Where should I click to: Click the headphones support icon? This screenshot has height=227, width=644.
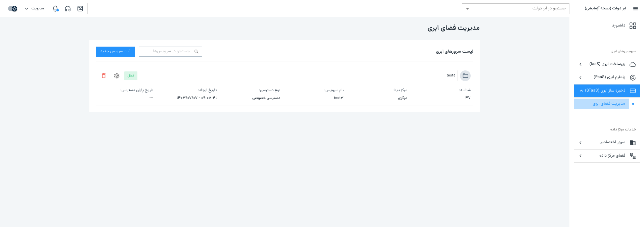pyautogui.click(x=68, y=9)
